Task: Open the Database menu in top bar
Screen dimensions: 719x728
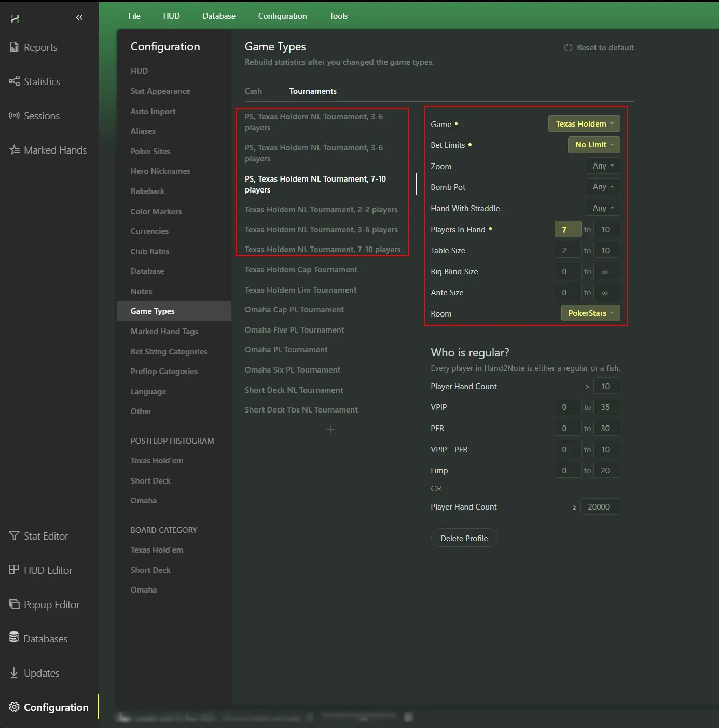Action: point(219,16)
